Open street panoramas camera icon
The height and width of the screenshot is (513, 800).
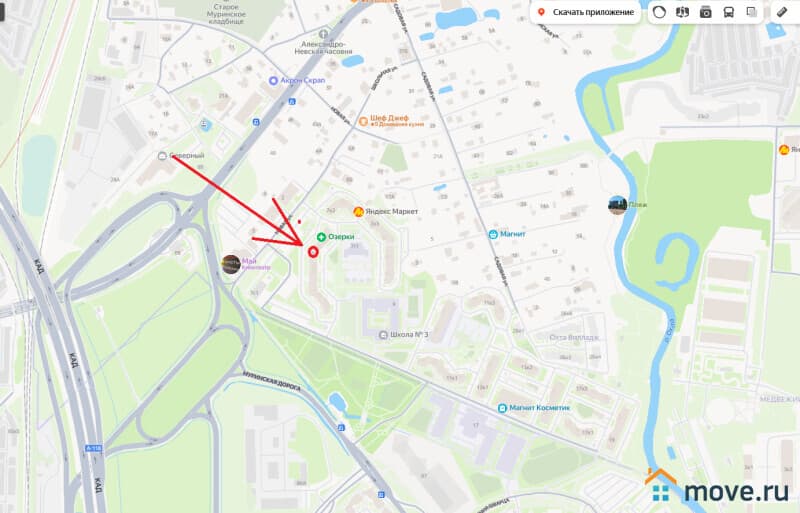pos(706,12)
